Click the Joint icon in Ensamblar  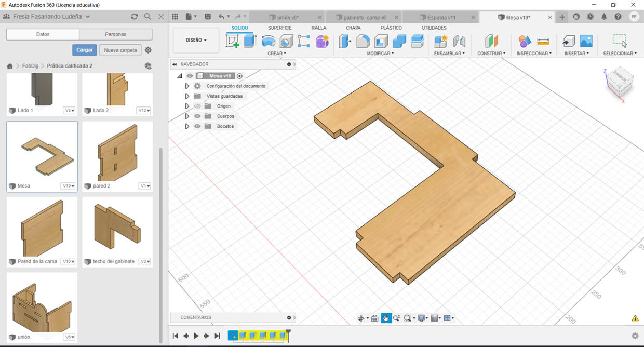(459, 42)
